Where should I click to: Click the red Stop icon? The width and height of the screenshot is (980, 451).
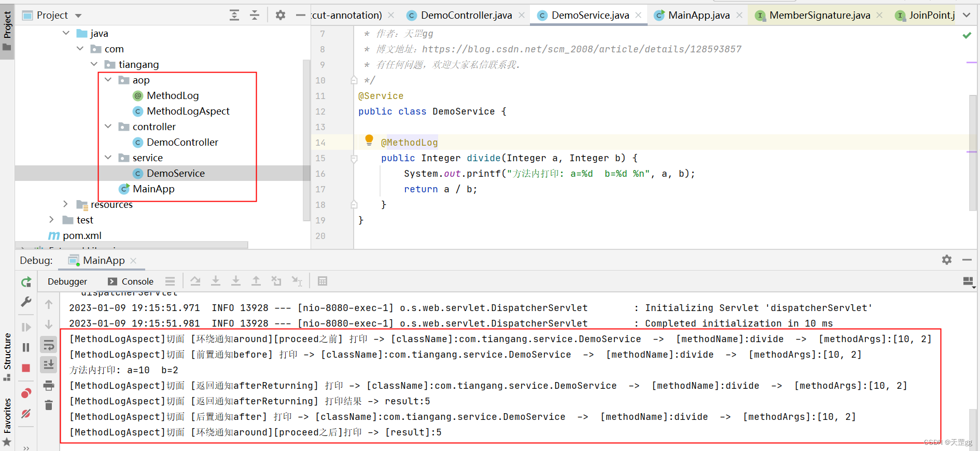coord(26,368)
